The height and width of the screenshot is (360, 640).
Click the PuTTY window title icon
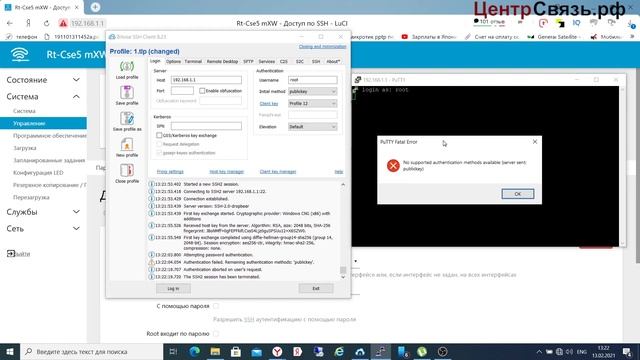(358, 80)
